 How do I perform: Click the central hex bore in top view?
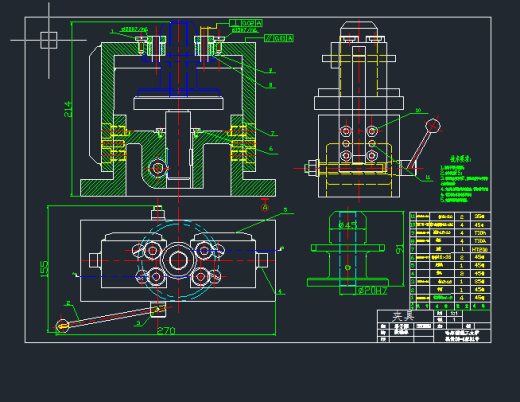point(178,260)
